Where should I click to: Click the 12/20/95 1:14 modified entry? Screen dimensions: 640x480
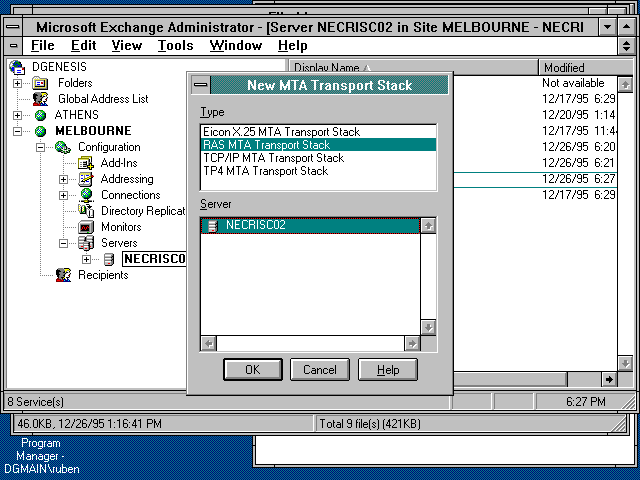click(x=578, y=115)
